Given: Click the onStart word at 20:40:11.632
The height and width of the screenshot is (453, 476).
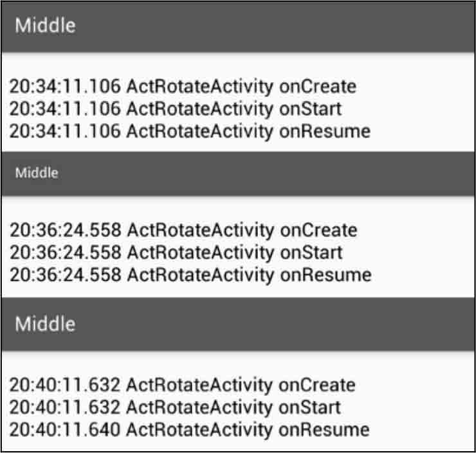Looking at the screenshot, I should pyautogui.click(x=309, y=407).
